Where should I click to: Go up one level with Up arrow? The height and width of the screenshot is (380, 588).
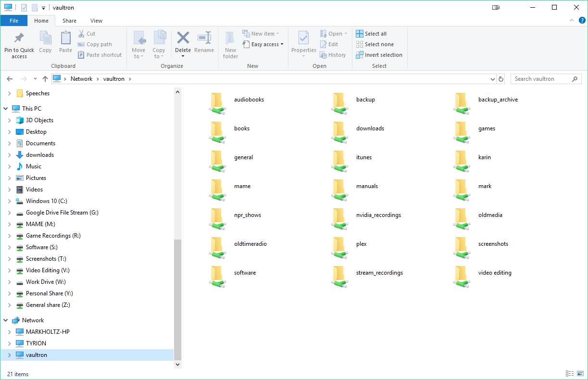[45, 79]
